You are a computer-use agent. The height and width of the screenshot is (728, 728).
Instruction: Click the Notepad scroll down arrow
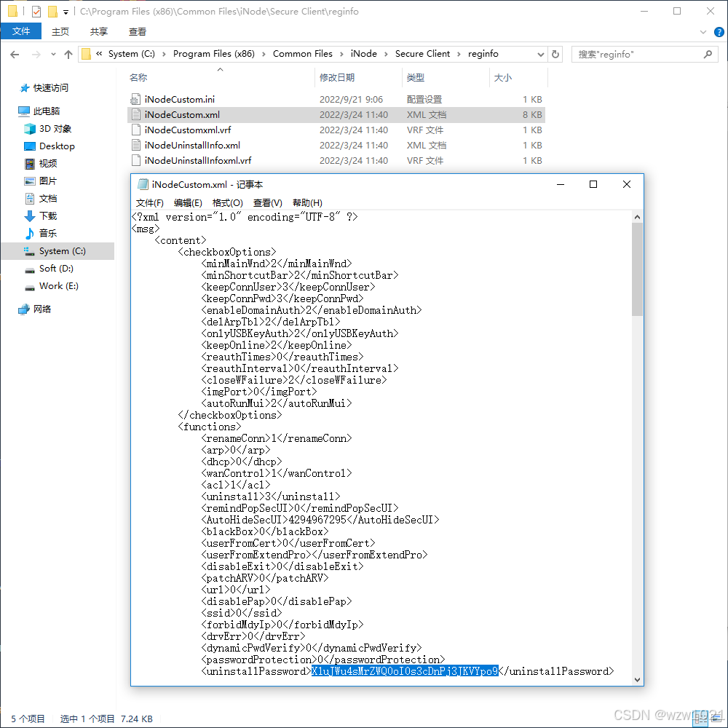637,680
